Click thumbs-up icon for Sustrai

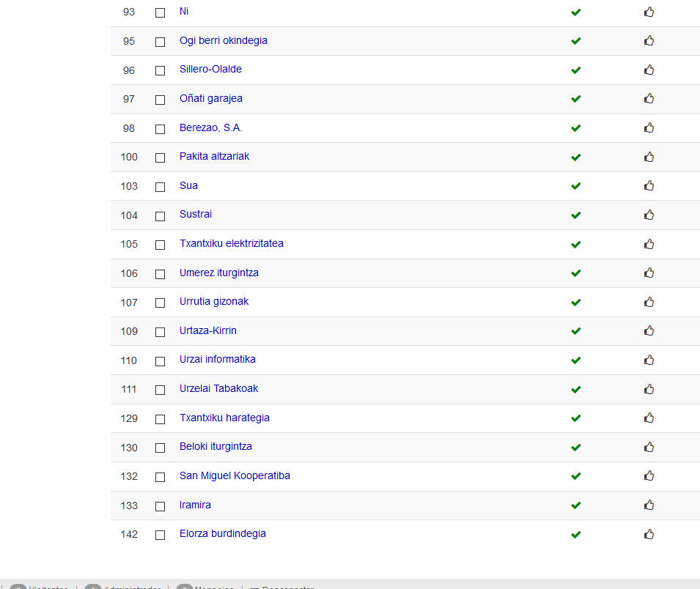[x=649, y=215]
